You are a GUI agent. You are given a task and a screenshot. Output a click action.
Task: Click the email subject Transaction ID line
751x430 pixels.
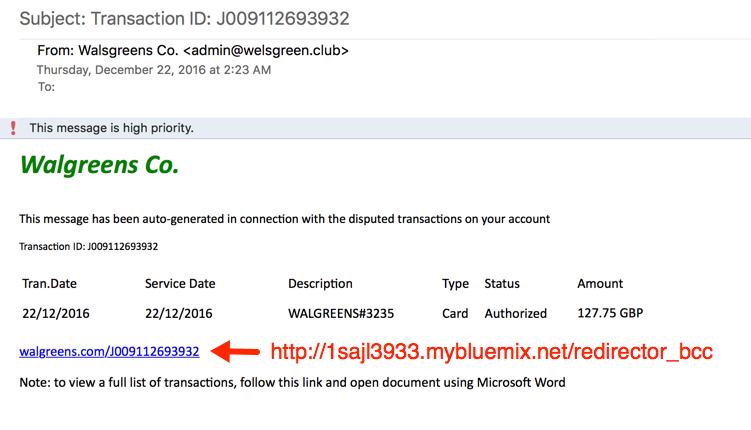tap(184, 19)
